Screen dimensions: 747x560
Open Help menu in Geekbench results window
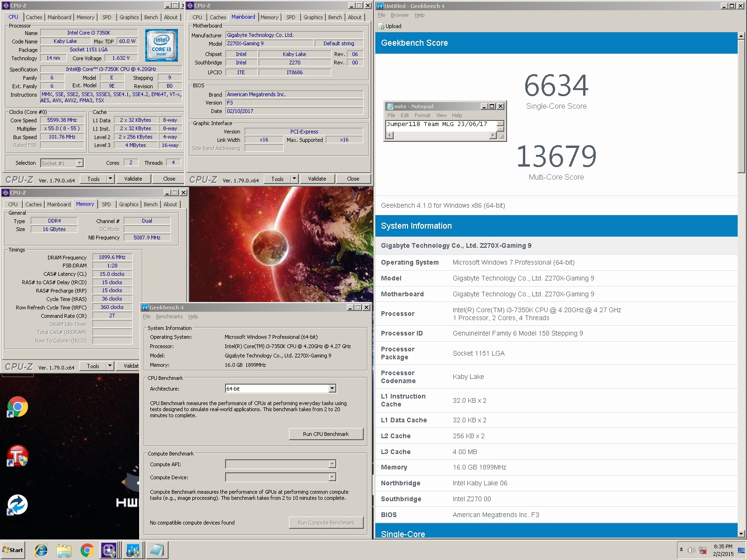coord(420,15)
